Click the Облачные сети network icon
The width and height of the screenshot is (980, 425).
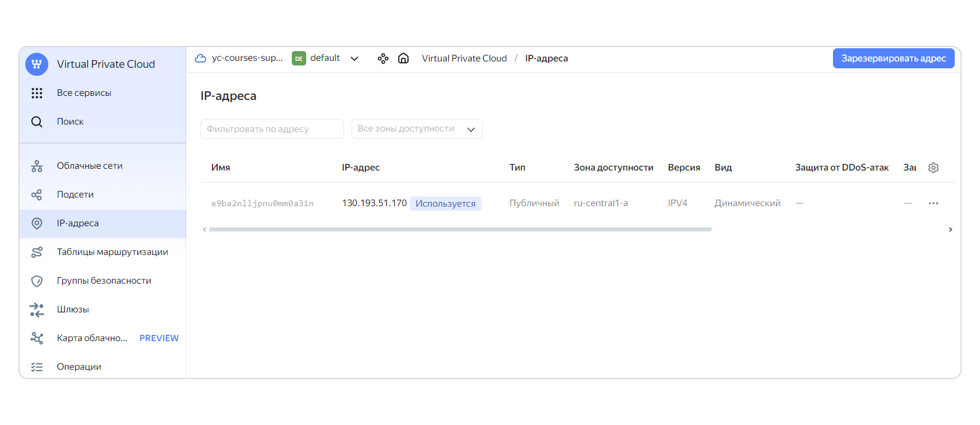point(37,166)
